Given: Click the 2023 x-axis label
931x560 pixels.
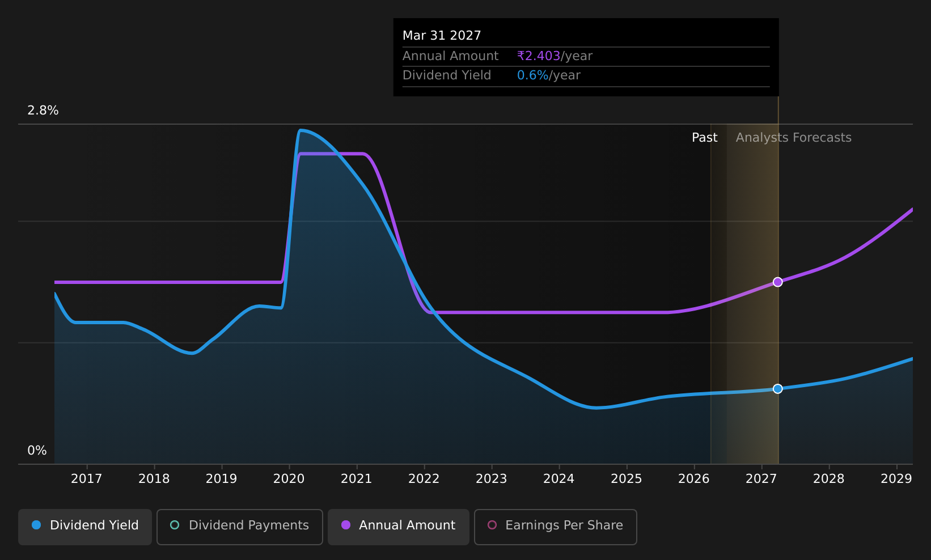Looking at the screenshot, I should (492, 479).
